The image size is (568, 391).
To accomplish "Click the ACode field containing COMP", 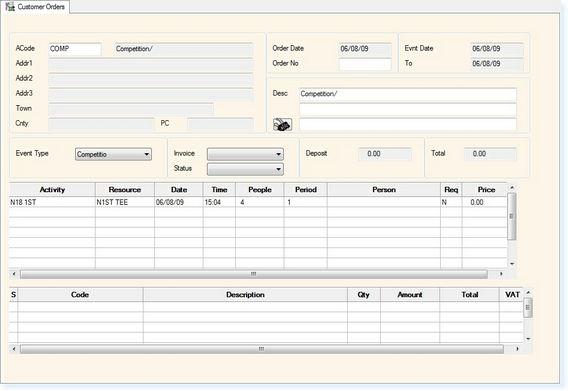I will pos(75,49).
